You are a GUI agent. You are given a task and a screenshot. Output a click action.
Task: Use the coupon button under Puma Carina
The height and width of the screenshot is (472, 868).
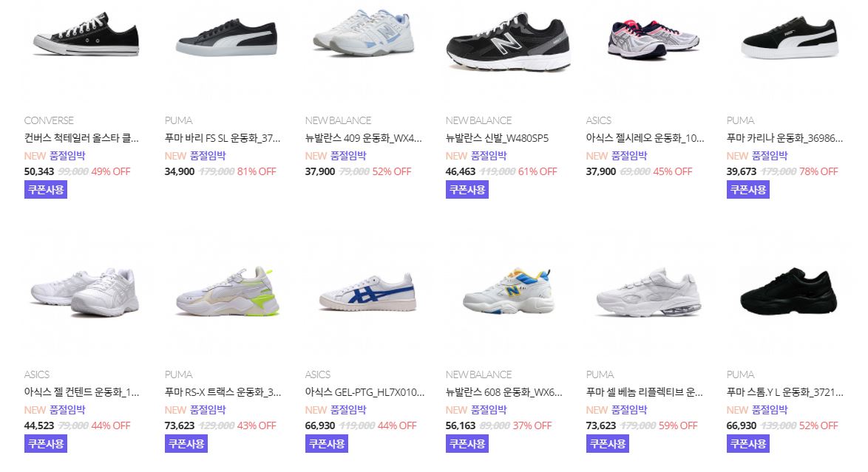click(x=748, y=190)
